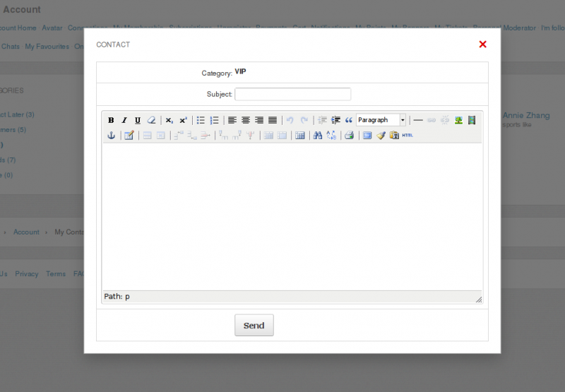Click the Chats link in the background page
Viewport: 565px width, 392px height.
tap(11, 47)
